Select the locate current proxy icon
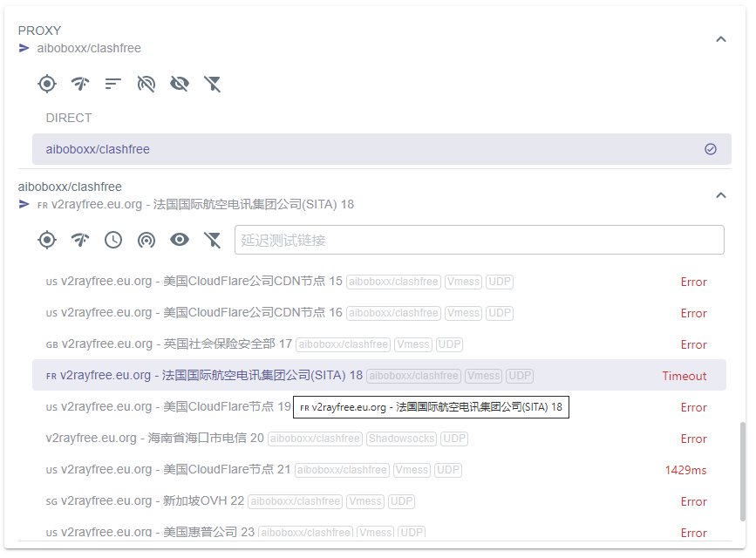Viewport: 756px width, 558px height. click(x=47, y=84)
